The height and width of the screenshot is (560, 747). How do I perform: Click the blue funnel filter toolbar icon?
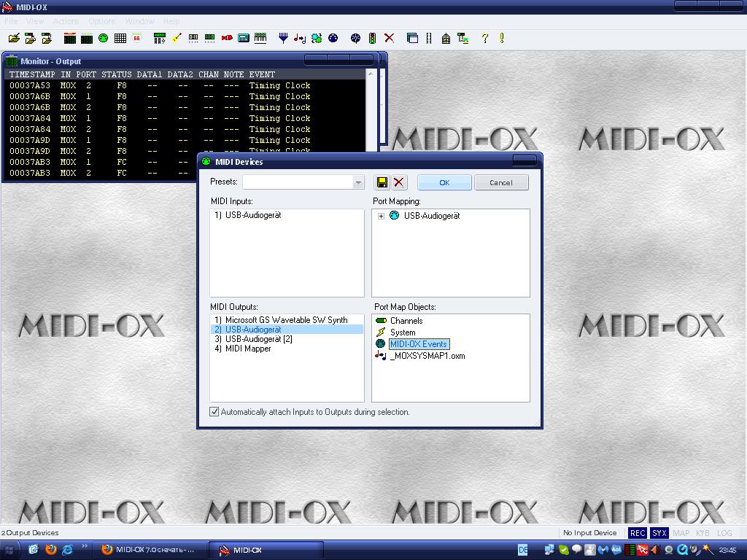[x=283, y=39]
